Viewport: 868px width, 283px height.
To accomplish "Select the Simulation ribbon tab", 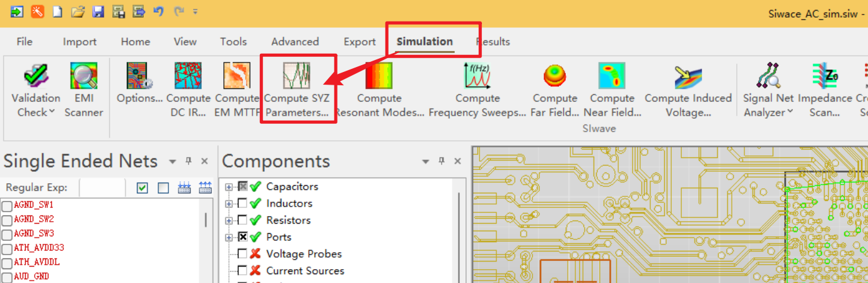I will [425, 42].
